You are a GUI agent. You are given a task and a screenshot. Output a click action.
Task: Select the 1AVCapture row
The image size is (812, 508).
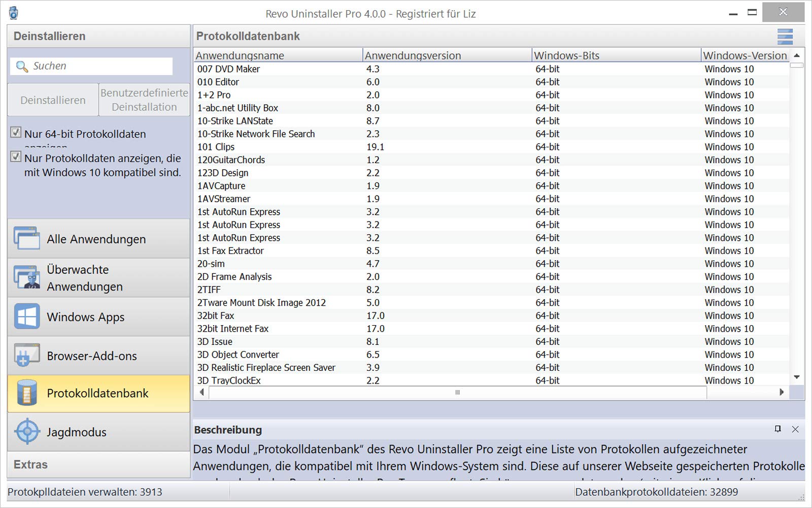coord(491,186)
